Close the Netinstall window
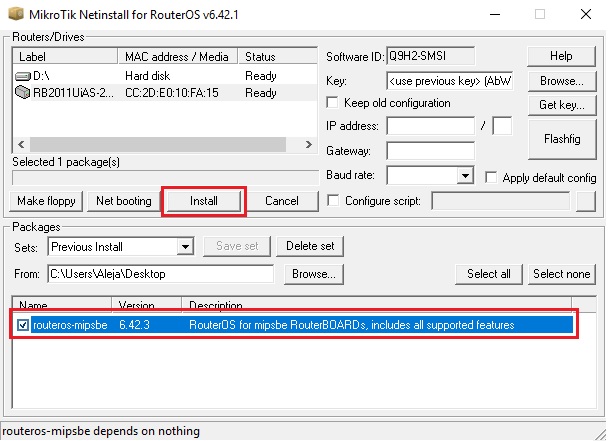The image size is (608, 441). point(586,14)
